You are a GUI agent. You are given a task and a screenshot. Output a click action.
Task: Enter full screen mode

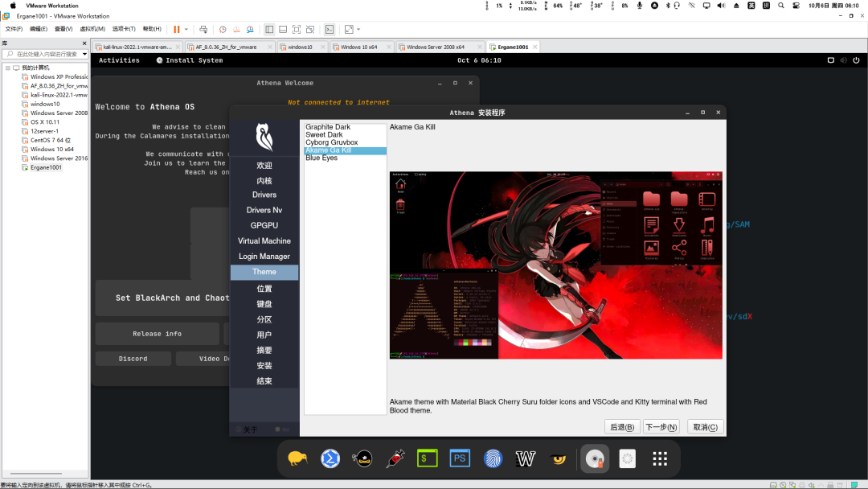(x=297, y=29)
